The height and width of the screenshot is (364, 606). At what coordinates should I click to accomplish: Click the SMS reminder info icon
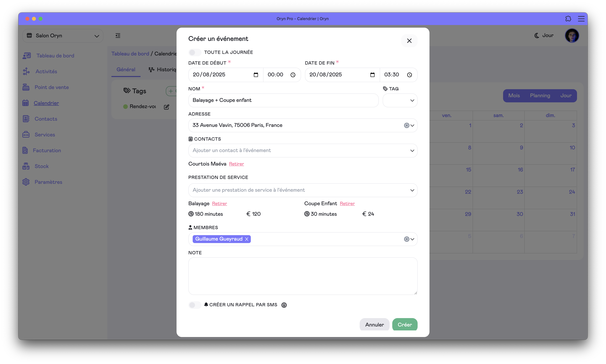pyautogui.click(x=284, y=305)
